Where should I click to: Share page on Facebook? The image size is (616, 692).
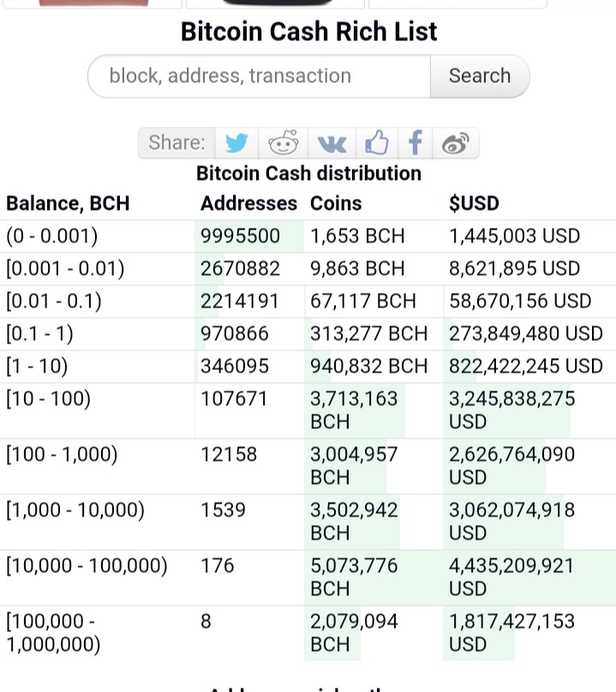pyautogui.click(x=415, y=143)
